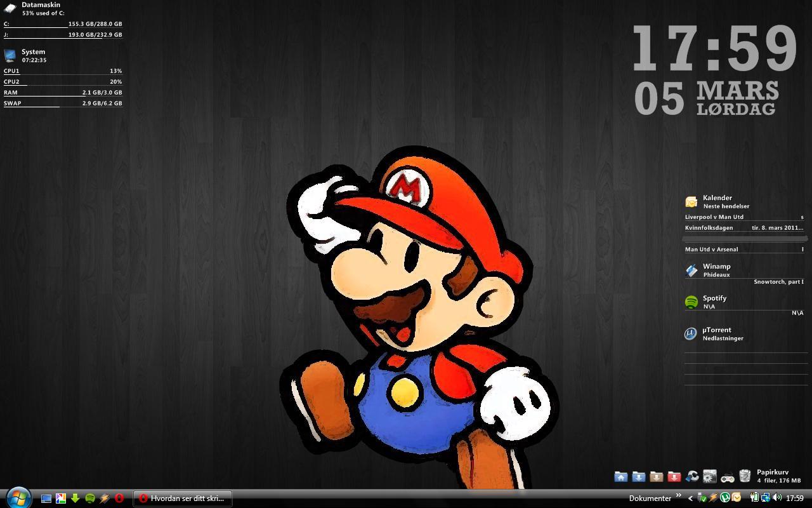
Task: Switch to the Opera window 'Hvordan ser ditt skri...'
Action: coord(183,498)
